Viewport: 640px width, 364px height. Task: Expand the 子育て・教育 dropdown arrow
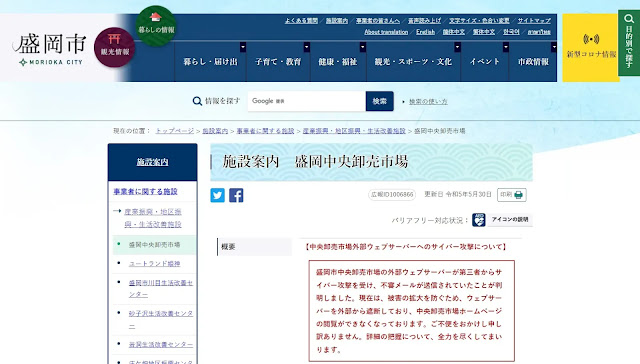pos(307,47)
